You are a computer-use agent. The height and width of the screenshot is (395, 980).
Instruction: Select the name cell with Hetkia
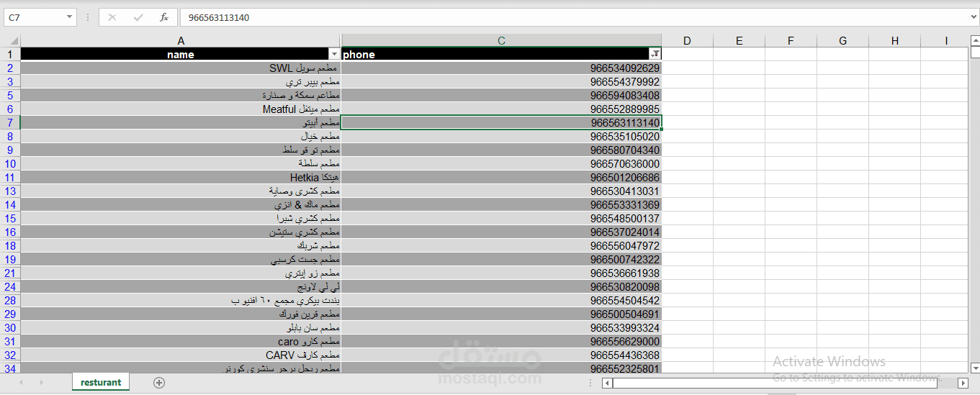[181, 178]
